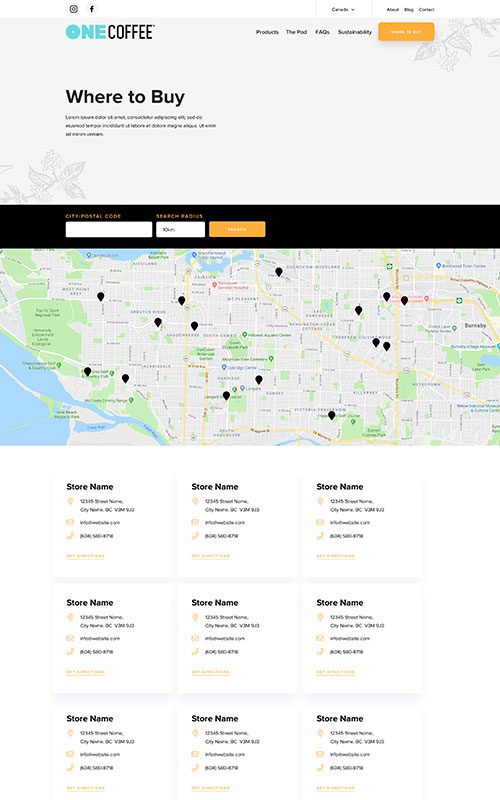Screen dimensions: 500x800
Task: Click the orange Where to Buy button
Action: [406, 32]
